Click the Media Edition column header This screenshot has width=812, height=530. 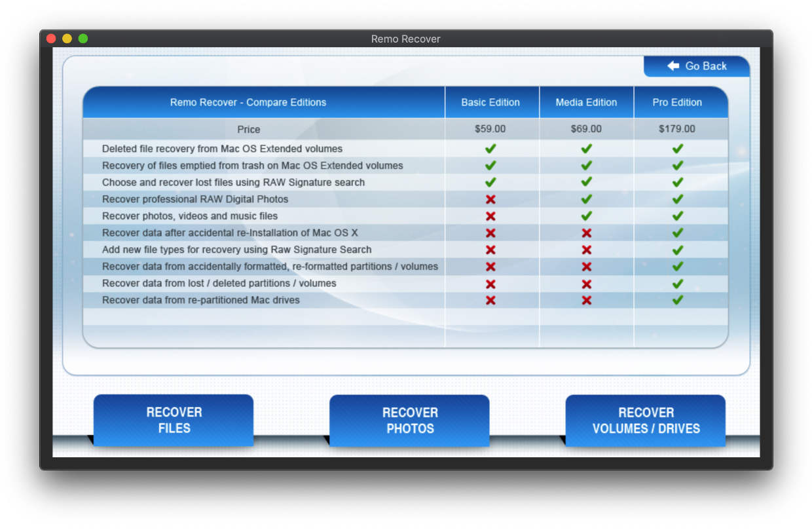[586, 102]
